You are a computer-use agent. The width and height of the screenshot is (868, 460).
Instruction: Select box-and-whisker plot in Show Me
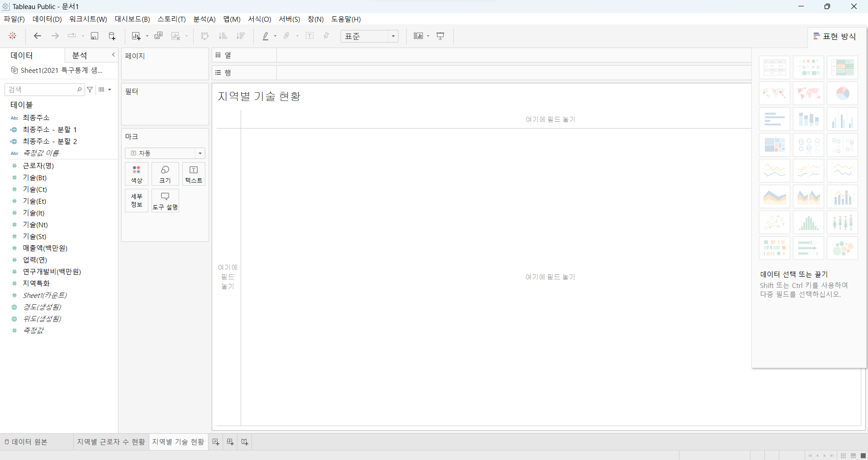[842, 222]
